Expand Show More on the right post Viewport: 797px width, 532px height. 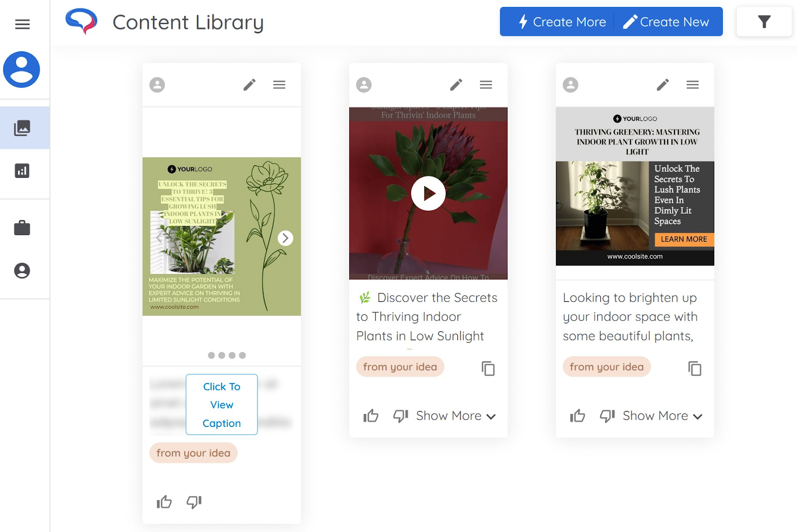[661, 415]
